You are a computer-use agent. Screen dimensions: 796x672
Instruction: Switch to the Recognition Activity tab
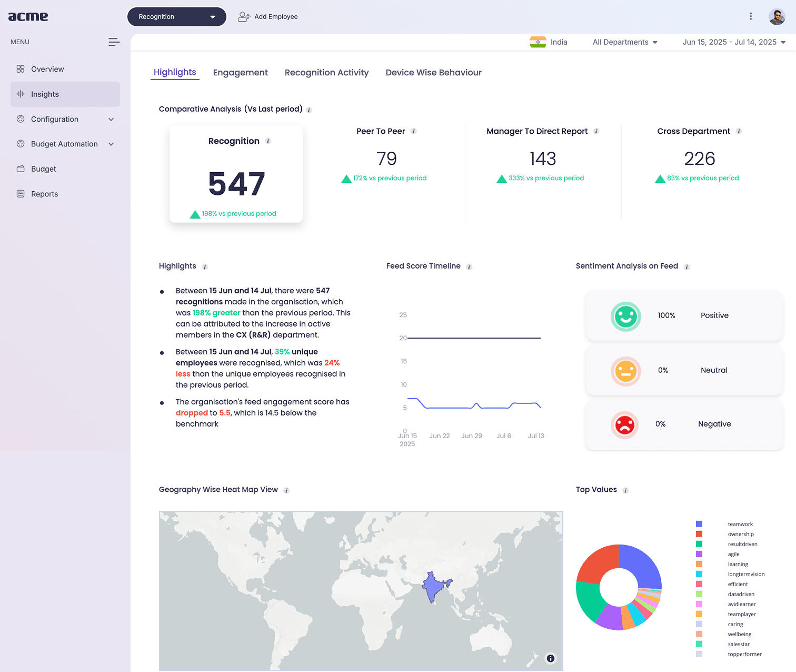pos(326,73)
